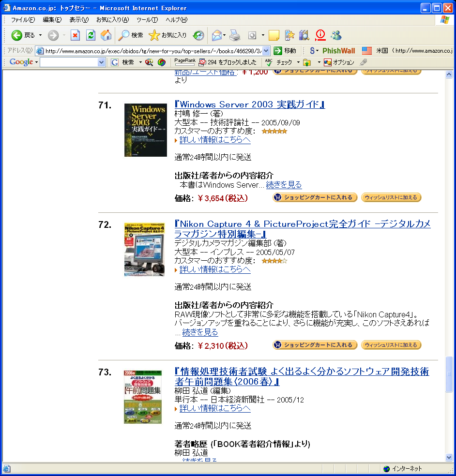Click 詳しい情報はこちらへ under rank 73 book
The height and width of the screenshot is (476, 456).
pyautogui.click(x=215, y=408)
